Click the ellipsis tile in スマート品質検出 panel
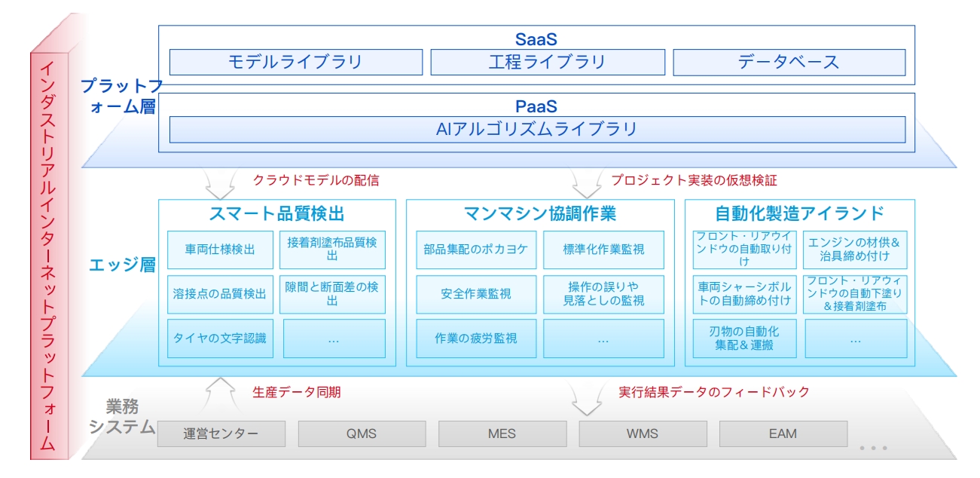 tap(334, 339)
